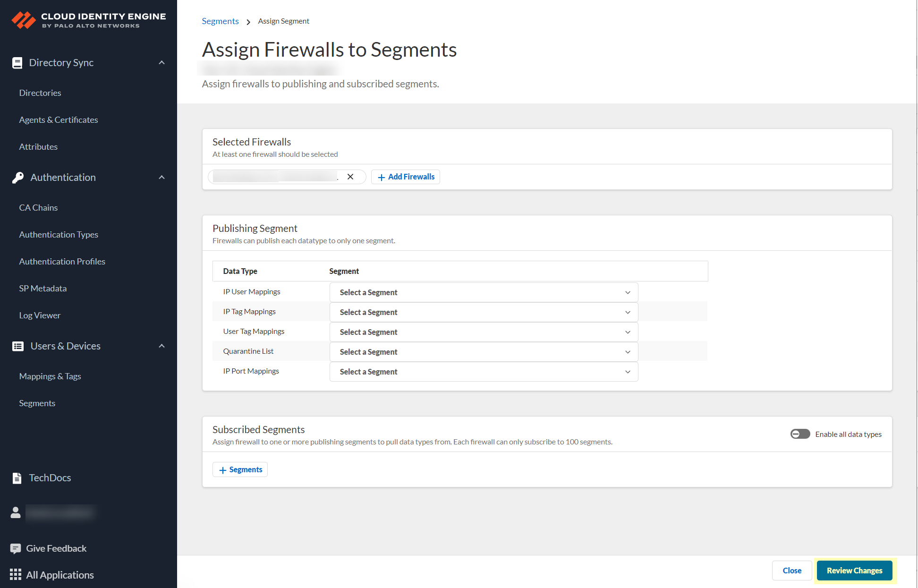Click the Palo Alto Networks logo
918x588 pixels.
[23, 20]
